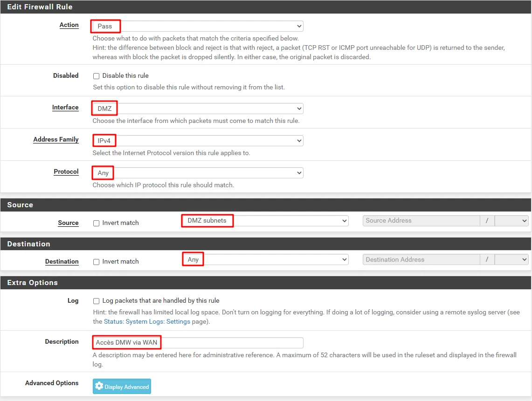532x401 pixels.
Task: Click the Description field label
Action: (x=62, y=341)
